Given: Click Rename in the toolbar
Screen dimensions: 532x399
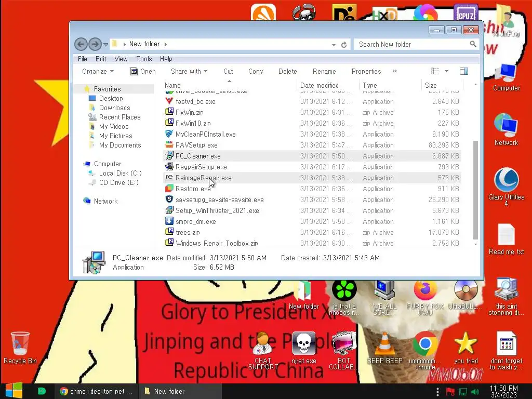Looking at the screenshot, I should [x=324, y=71].
